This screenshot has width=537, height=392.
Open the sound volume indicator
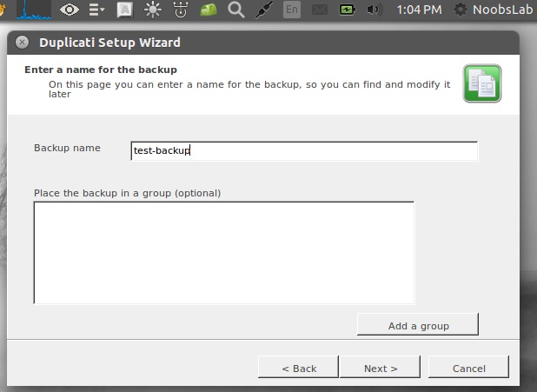[x=375, y=10]
